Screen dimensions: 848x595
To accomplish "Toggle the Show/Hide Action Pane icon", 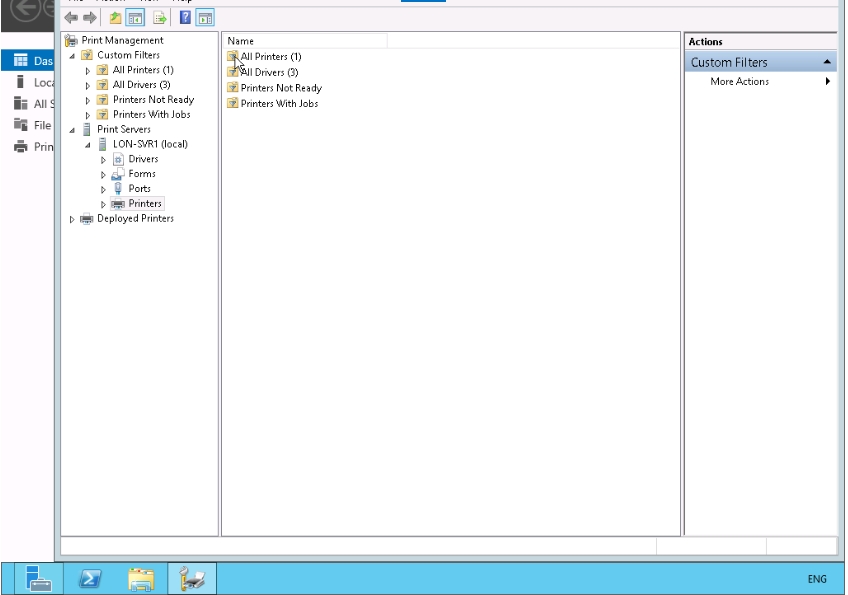I will (204, 18).
